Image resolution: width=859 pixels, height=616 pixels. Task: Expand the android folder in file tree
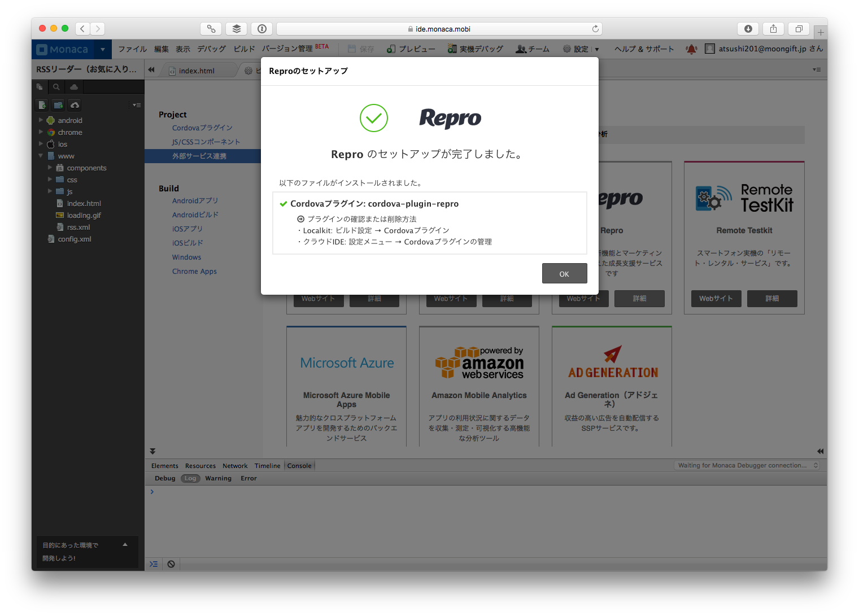coord(41,120)
